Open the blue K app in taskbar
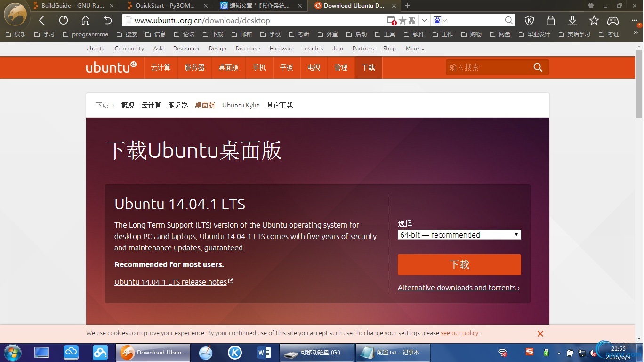644x362 pixels. pyautogui.click(x=235, y=352)
